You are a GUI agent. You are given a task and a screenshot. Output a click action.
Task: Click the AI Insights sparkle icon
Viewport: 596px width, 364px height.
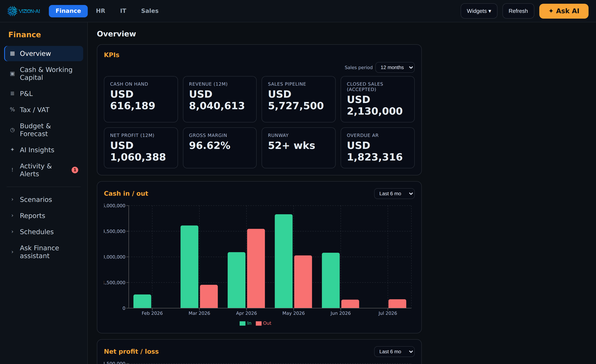[x=12, y=150]
